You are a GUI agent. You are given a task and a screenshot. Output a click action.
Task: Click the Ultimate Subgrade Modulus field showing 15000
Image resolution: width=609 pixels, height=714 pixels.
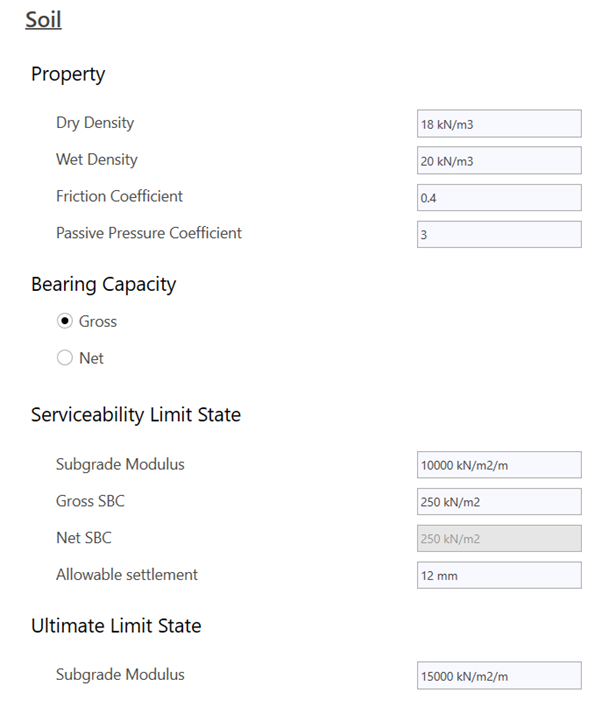499,676
